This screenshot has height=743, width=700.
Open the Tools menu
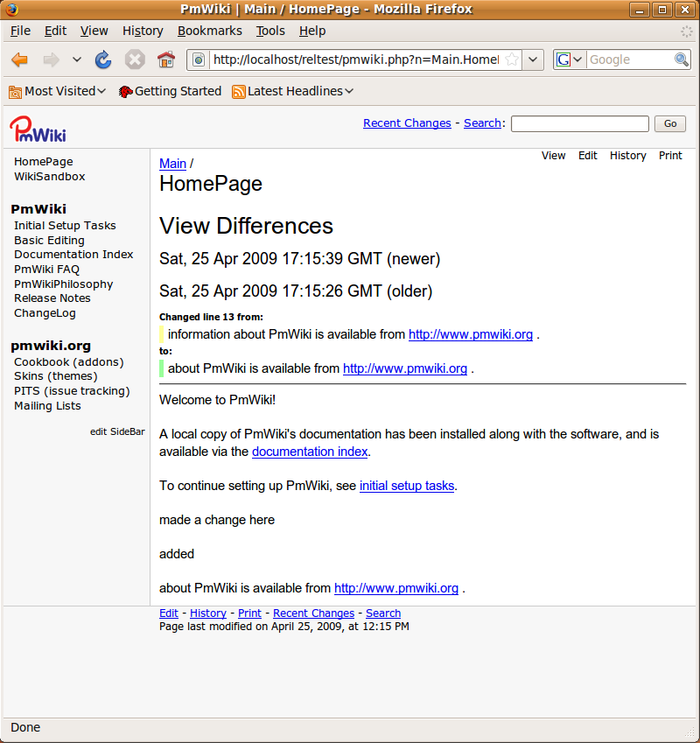click(x=270, y=31)
